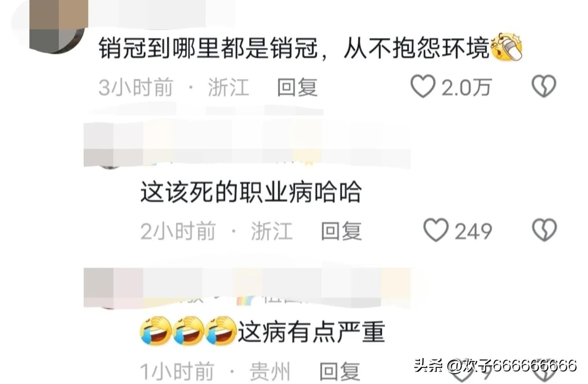Reply to the comment posted 3小时前
This screenshot has height=384, width=588.
tap(297, 87)
